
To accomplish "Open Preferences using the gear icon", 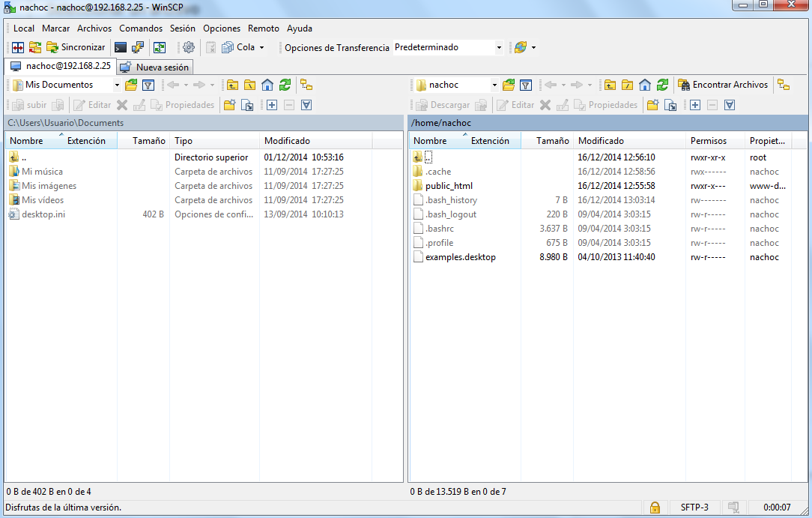I will (x=189, y=46).
